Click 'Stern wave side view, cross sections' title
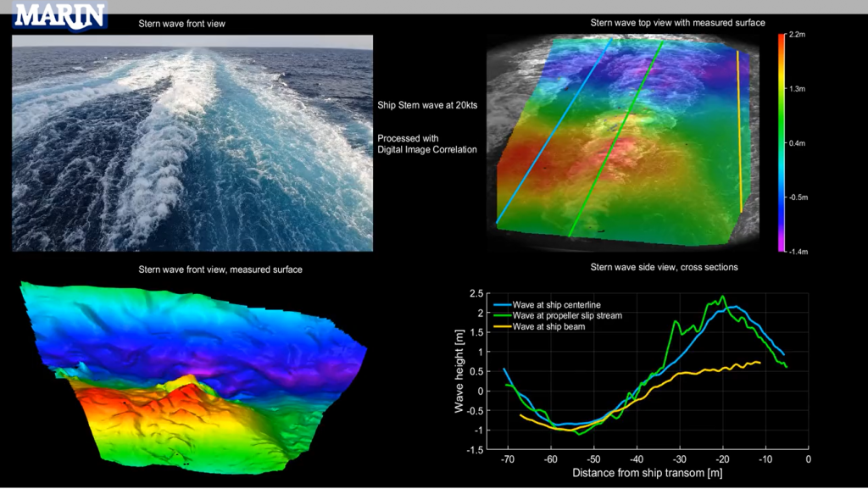This screenshot has width=868, height=489. point(664,267)
